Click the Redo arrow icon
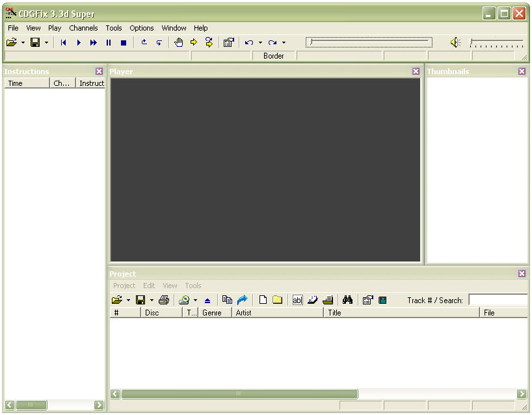Screen dimensions: 532x415 click(x=273, y=43)
